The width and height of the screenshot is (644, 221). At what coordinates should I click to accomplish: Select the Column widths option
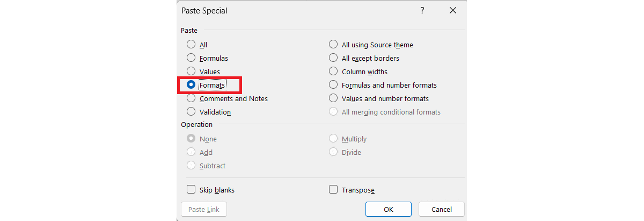333,72
